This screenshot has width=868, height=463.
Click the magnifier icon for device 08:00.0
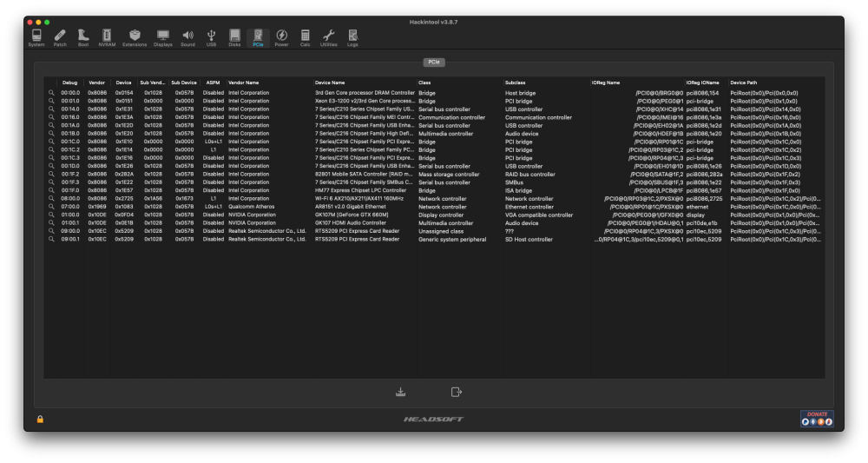click(51, 198)
